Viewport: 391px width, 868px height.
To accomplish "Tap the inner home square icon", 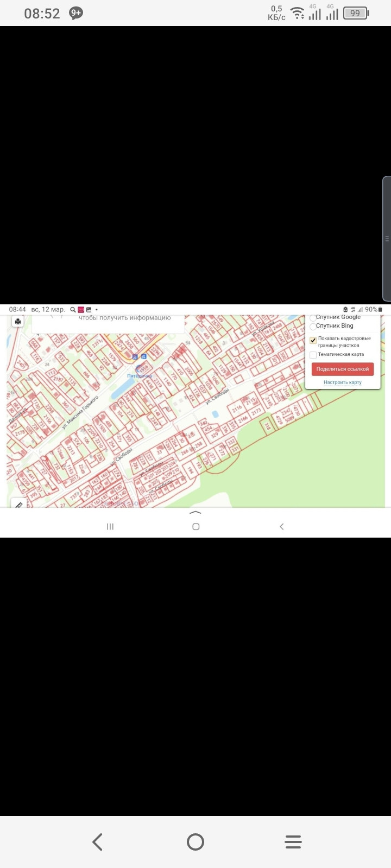I will coord(196,527).
